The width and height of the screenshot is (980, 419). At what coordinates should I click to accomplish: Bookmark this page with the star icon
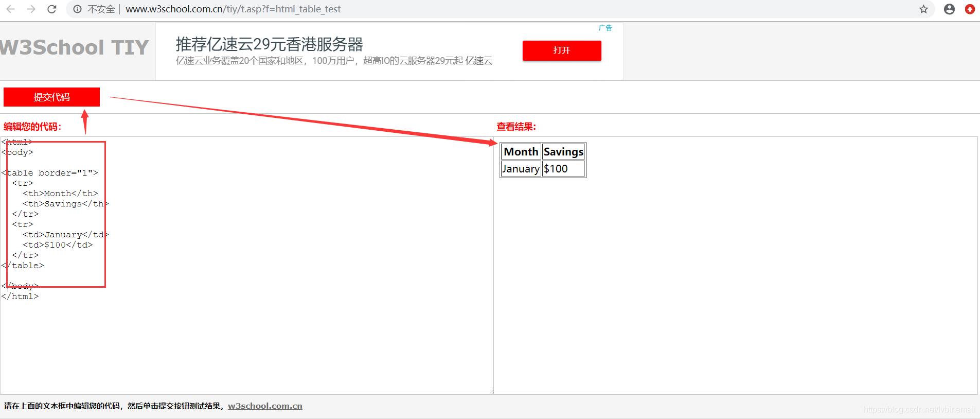(x=924, y=9)
